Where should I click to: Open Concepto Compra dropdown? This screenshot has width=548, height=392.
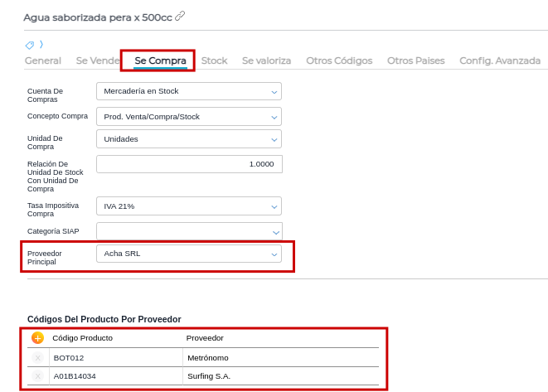(x=189, y=117)
